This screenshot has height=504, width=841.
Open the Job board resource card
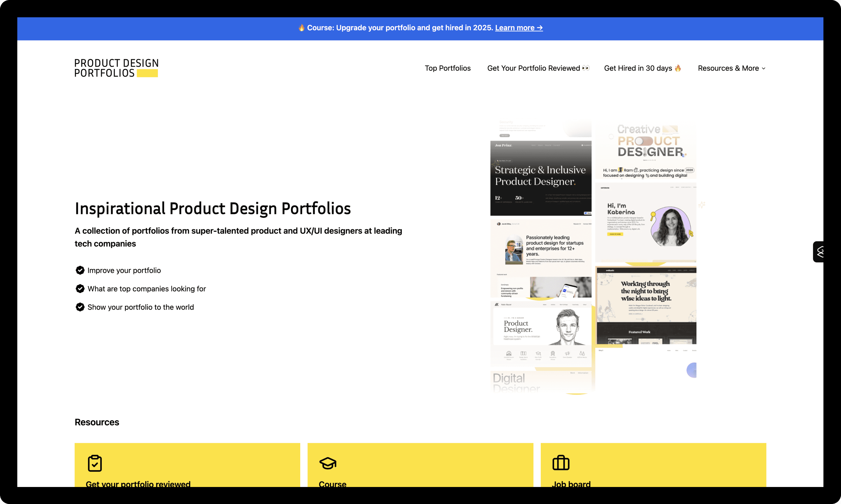[653, 465]
